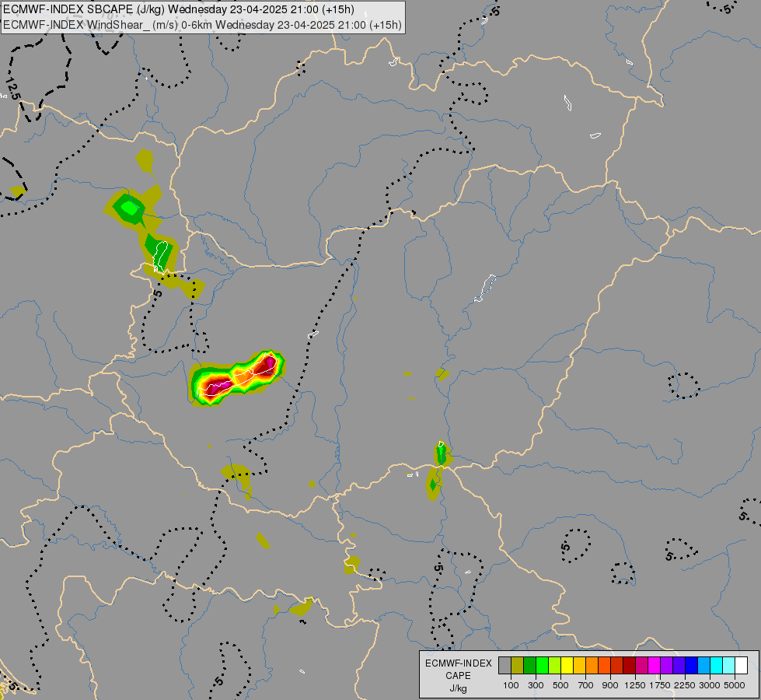Click the amber swatch left of 700
This screenshot has height=700, width=761.
(579, 666)
